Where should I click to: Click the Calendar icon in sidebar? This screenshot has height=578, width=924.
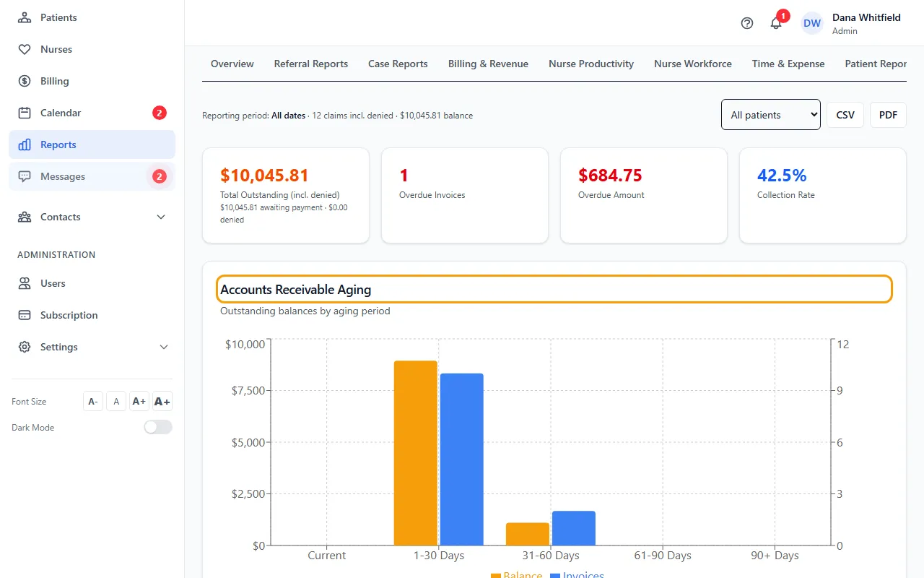(25, 113)
